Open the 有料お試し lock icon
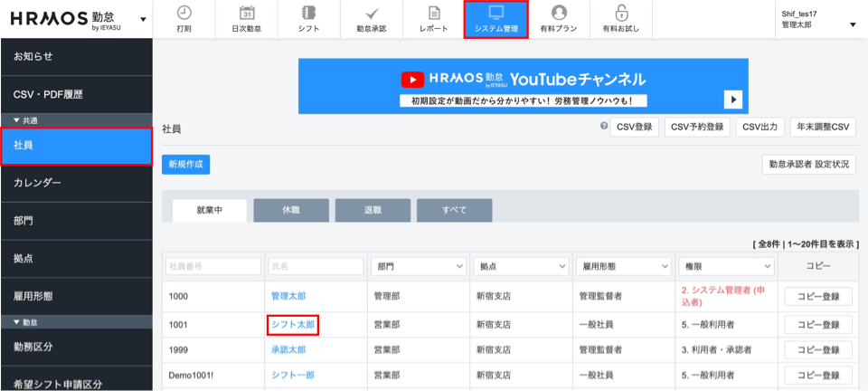 click(620, 14)
